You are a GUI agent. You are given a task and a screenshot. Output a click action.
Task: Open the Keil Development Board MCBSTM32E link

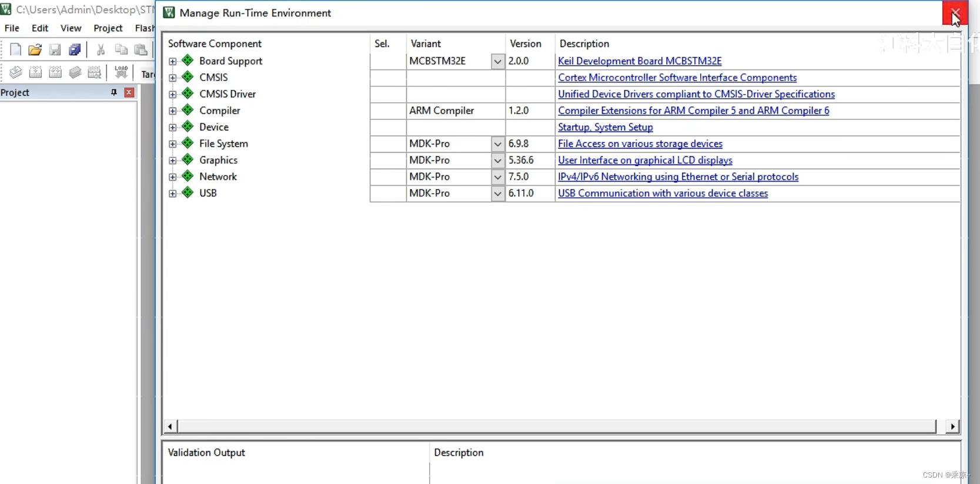tap(640, 61)
